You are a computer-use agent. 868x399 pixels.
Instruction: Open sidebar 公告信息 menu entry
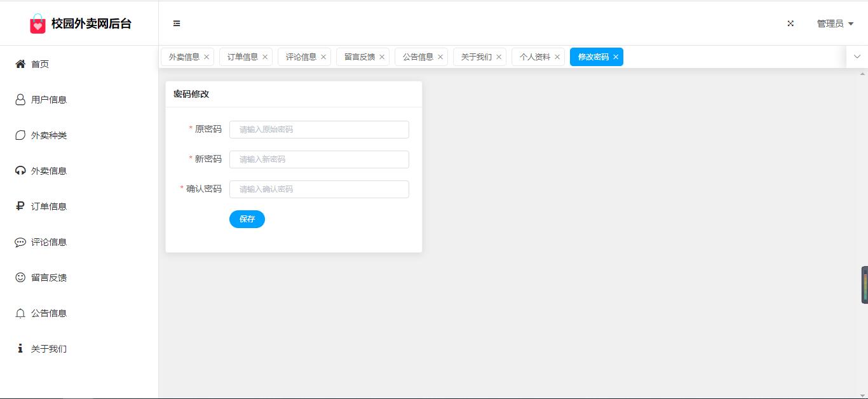pos(79,313)
